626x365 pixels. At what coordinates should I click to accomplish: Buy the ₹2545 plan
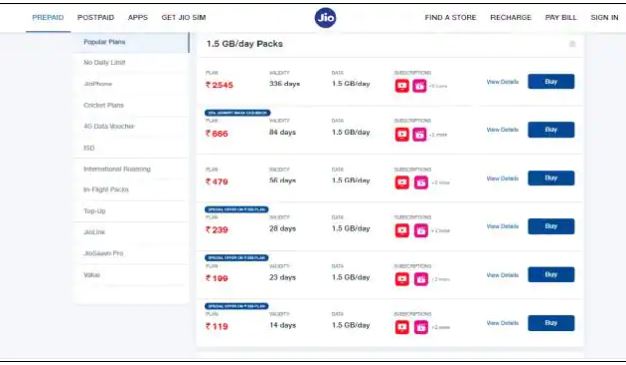coord(551,82)
